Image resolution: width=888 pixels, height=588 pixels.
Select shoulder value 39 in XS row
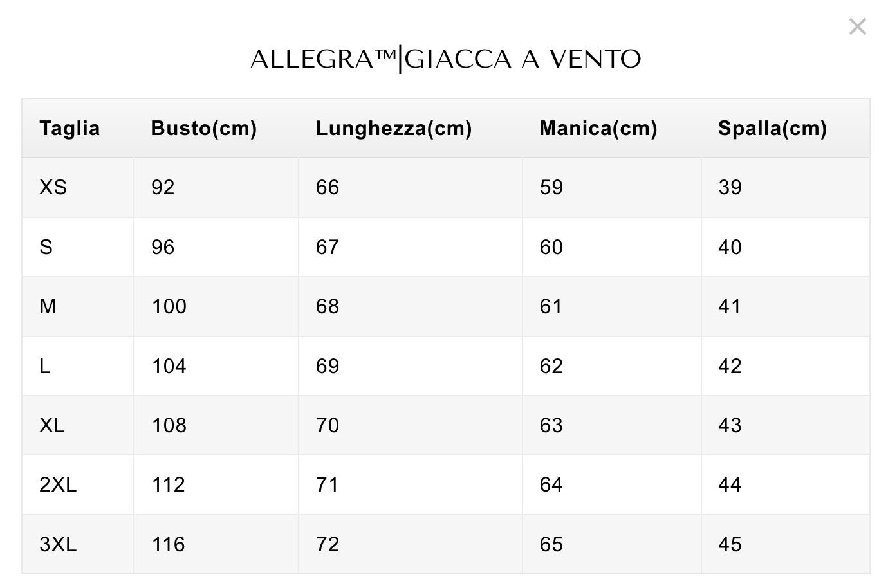point(730,187)
